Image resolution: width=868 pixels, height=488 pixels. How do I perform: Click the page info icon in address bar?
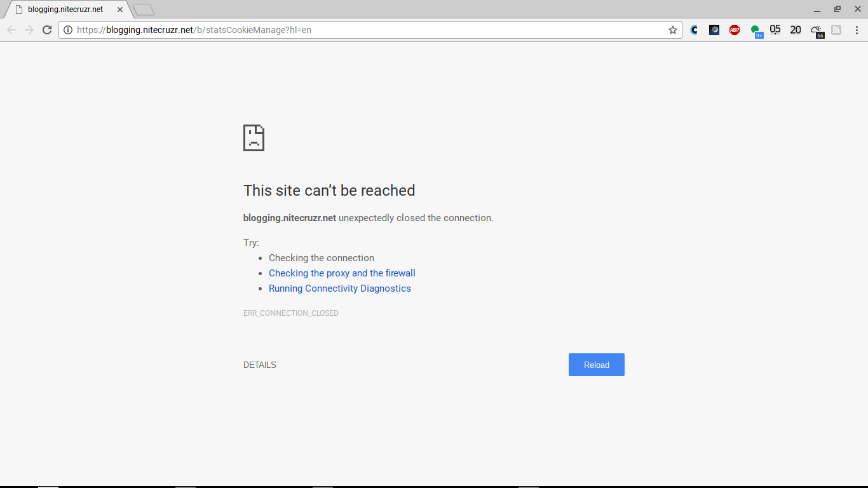tap(67, 30)
